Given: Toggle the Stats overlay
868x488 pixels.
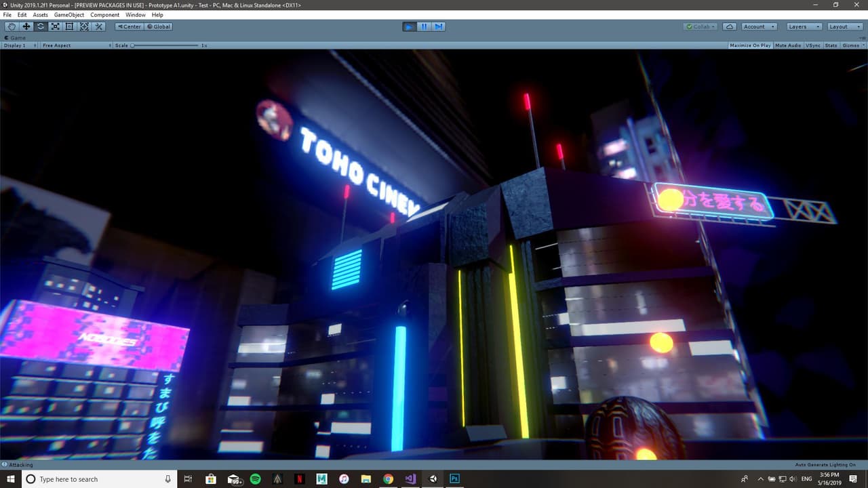Looking at the screenshot, I should 831,45.
